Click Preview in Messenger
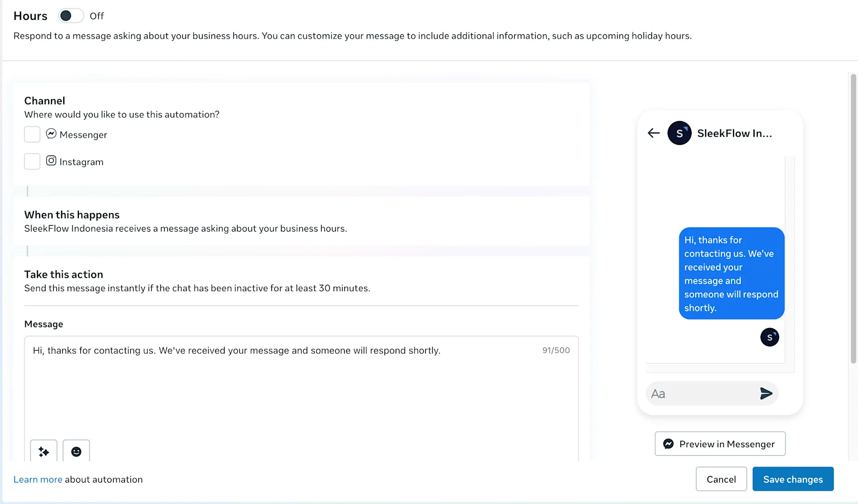 (x=720, y=443)
